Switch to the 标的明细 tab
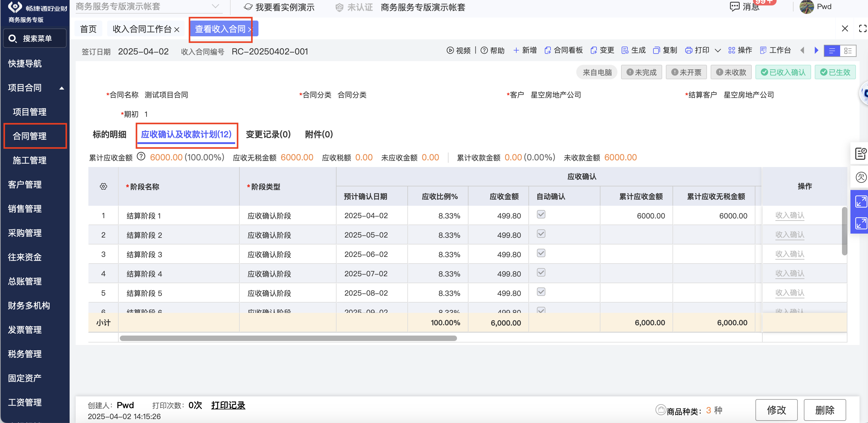The width and height of the screenshot is (868, 423). click(x=110, y=134)
